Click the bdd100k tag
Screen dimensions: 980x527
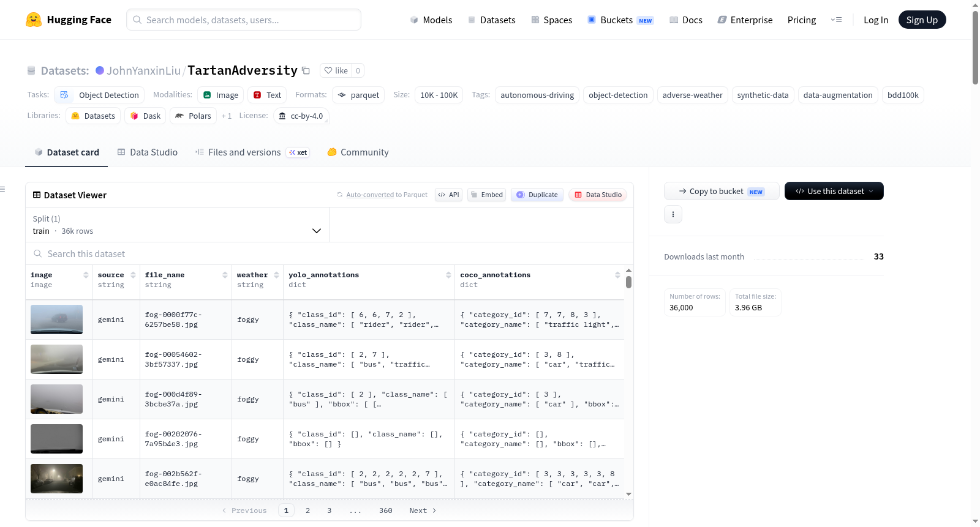(x=903, y=95)
